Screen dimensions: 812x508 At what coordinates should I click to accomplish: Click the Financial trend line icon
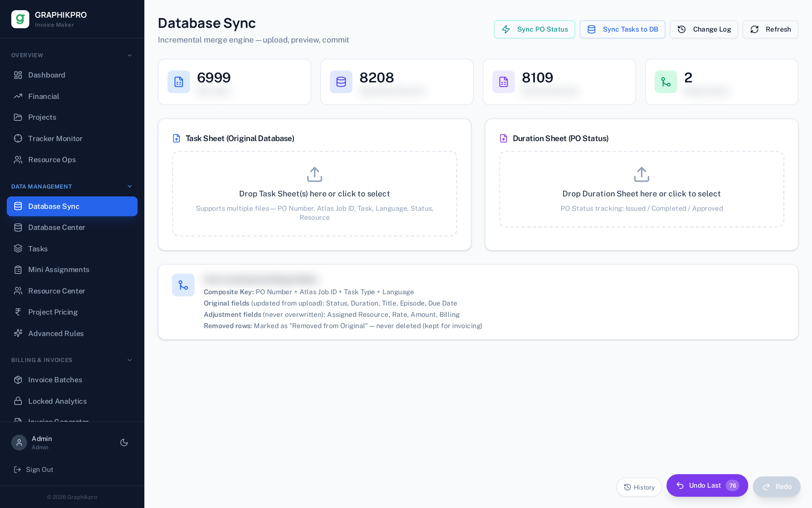pyautogui.click(x=18, y=96)
